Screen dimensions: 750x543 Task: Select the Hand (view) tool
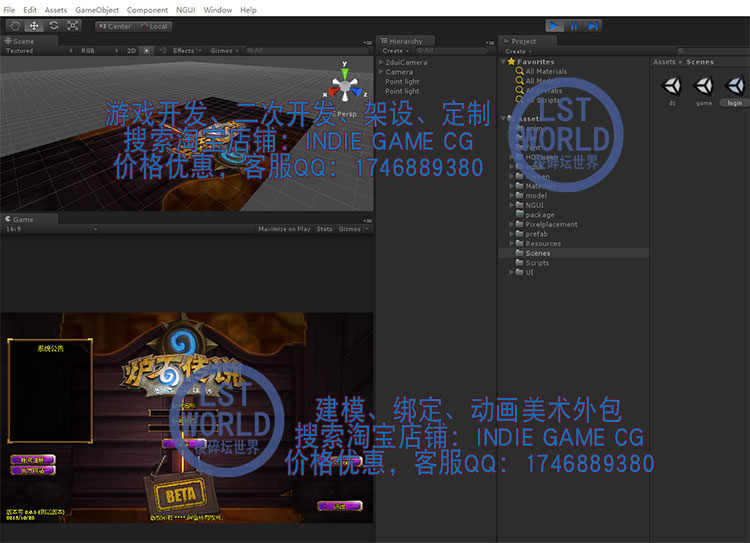tap(15, 26)
